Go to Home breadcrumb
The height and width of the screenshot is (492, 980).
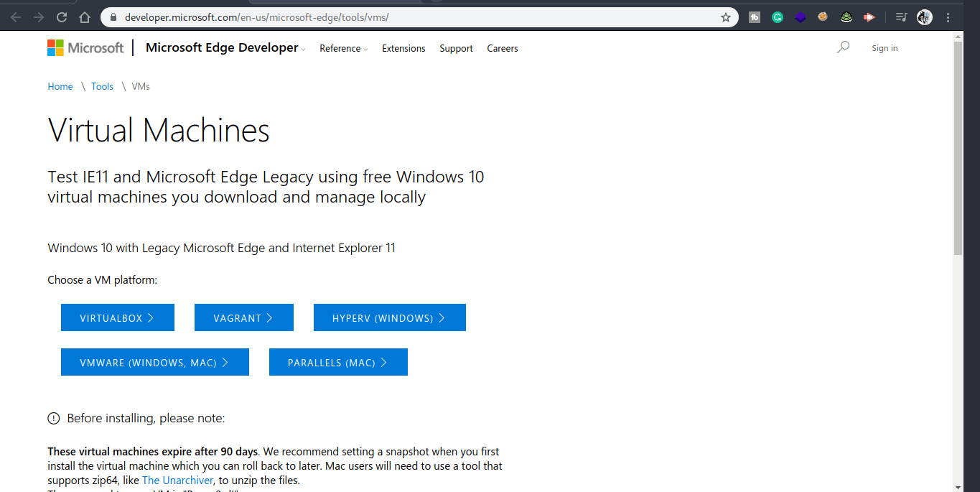60,86
